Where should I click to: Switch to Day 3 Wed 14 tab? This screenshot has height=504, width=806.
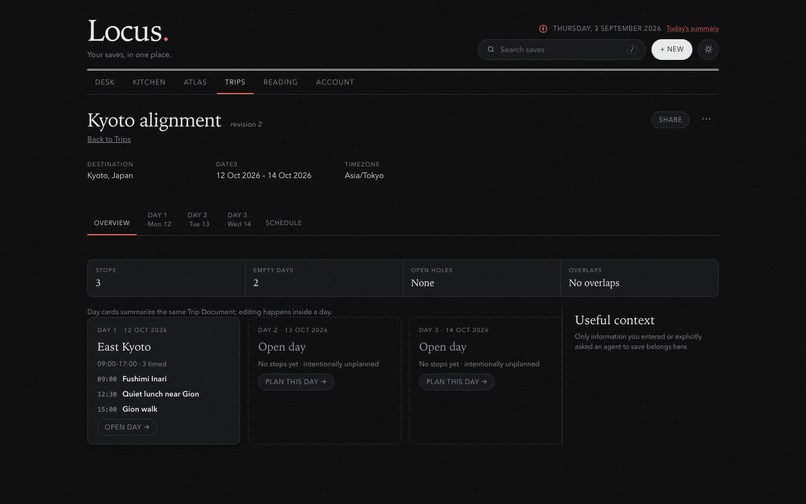[x=238, y=220]
